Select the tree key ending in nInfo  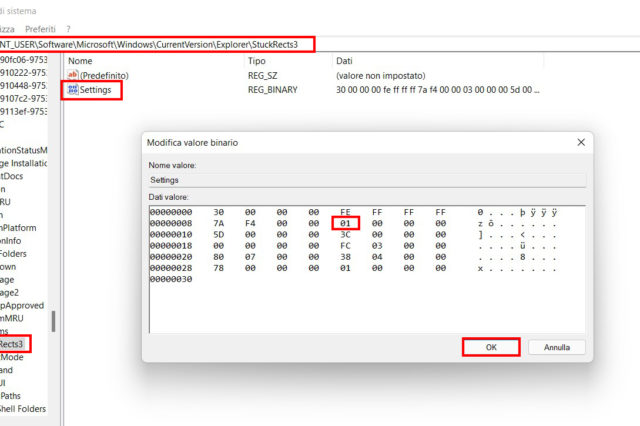[x=11, y=241]
